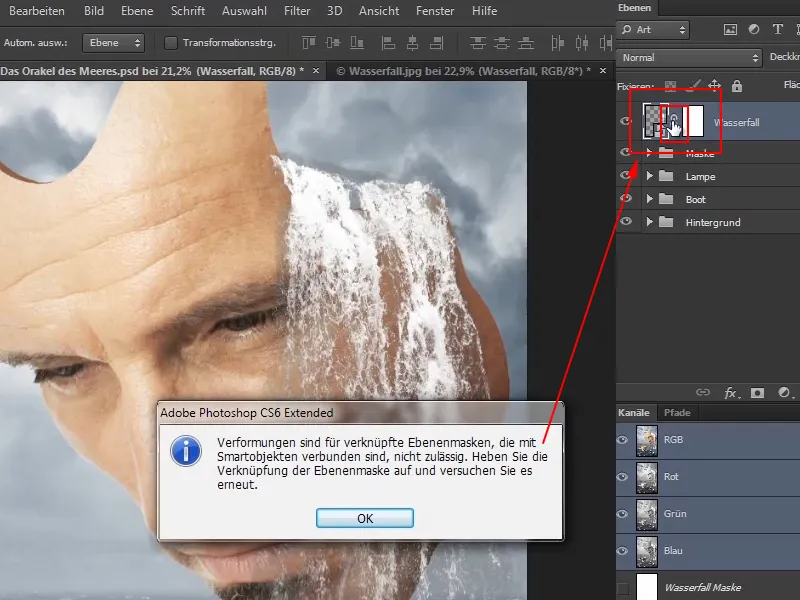
Task: Expand the Lampe group
Action: (649, 176)
